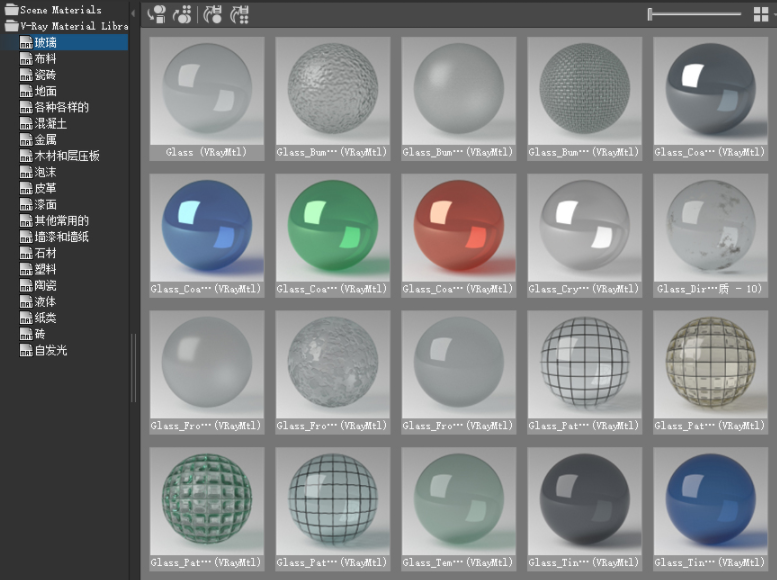Select the 石材 category
Screen dimensions: 777x580
point(38,253)
